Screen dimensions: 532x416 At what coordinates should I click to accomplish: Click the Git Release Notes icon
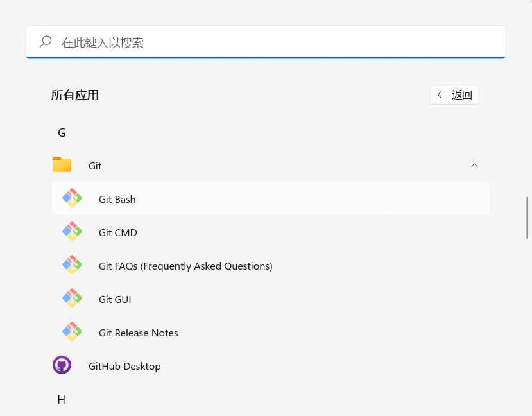tap(72, 333)
